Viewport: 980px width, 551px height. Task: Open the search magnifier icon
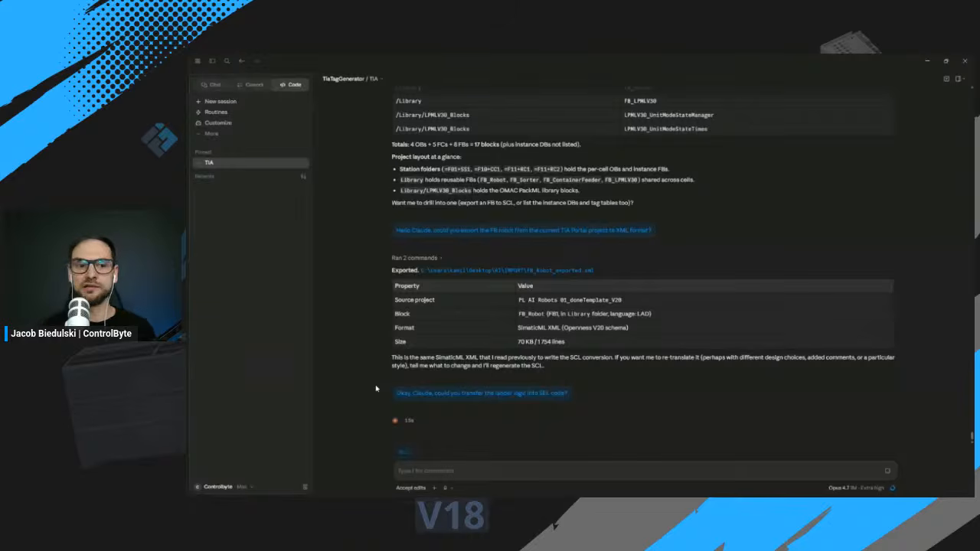coord(227,61)
